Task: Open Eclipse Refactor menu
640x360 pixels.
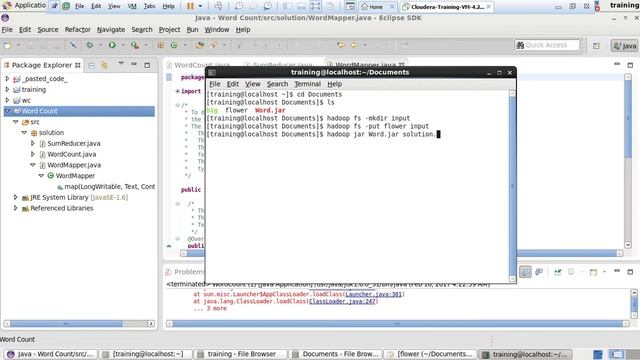Action: (x=78, y=30)
